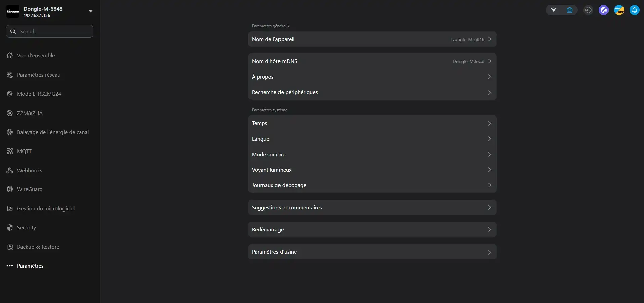644x303 pixels.
Task: Click the Redémarrage row
Action: pos(372,230)
